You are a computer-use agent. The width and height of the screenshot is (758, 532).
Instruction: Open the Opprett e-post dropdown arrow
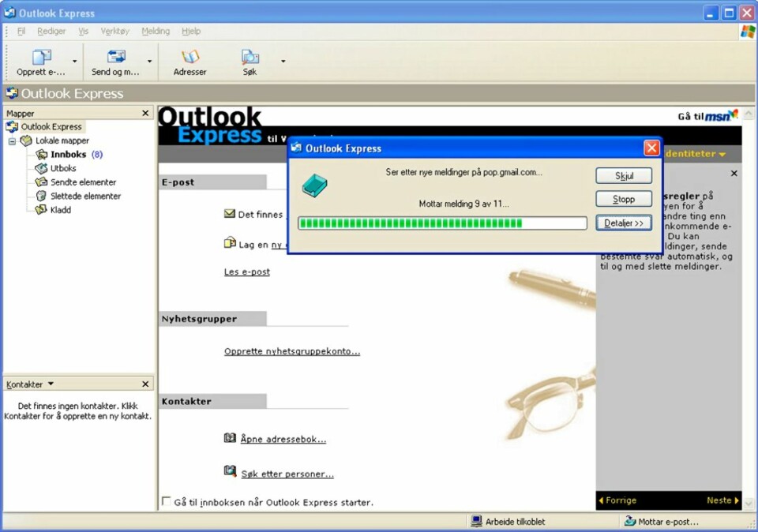click(x=74, y=62)
